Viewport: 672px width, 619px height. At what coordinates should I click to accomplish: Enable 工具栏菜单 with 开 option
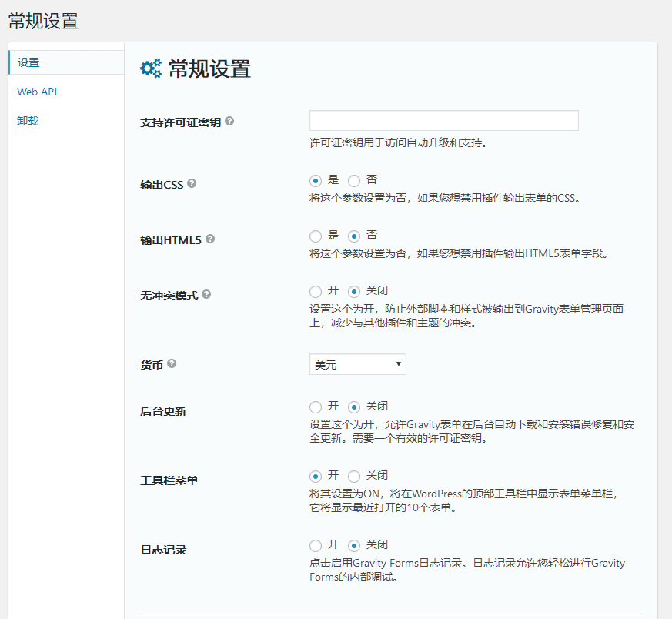click(316, 477)
